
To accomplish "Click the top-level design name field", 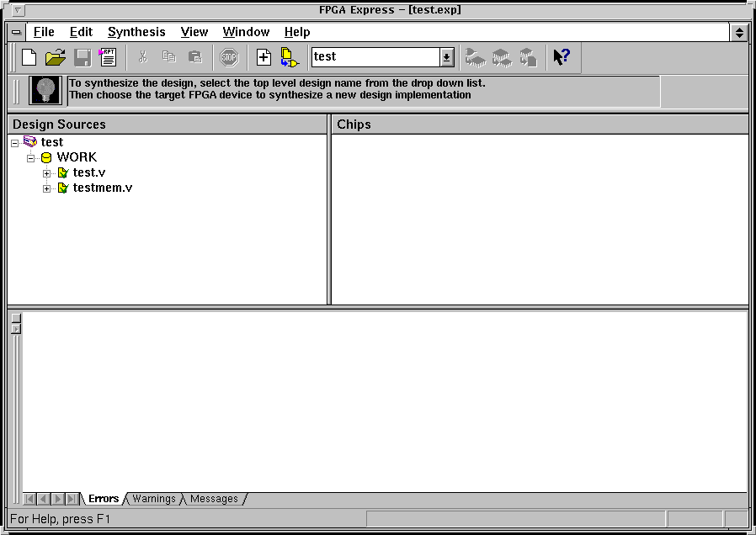I will (375, 57).
